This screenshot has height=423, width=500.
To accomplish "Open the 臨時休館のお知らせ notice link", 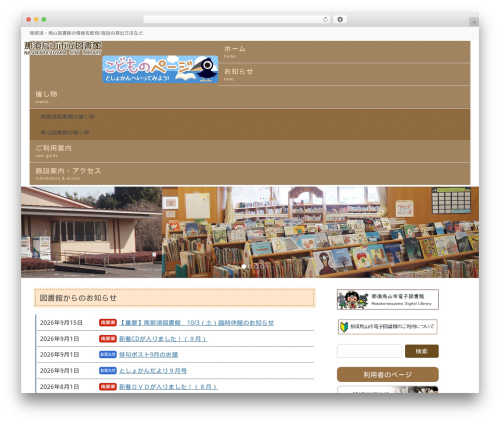I will [x=196, y=323].
